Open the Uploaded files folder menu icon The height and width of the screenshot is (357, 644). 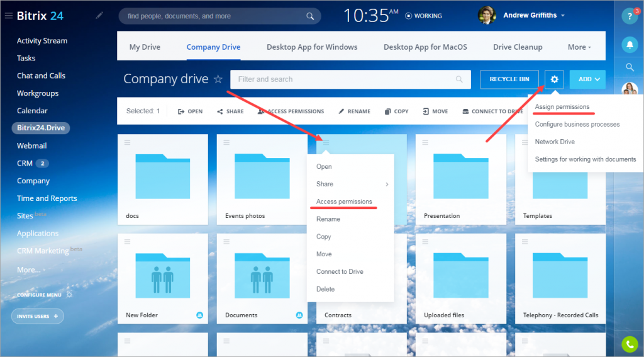(x=425, y=242)
